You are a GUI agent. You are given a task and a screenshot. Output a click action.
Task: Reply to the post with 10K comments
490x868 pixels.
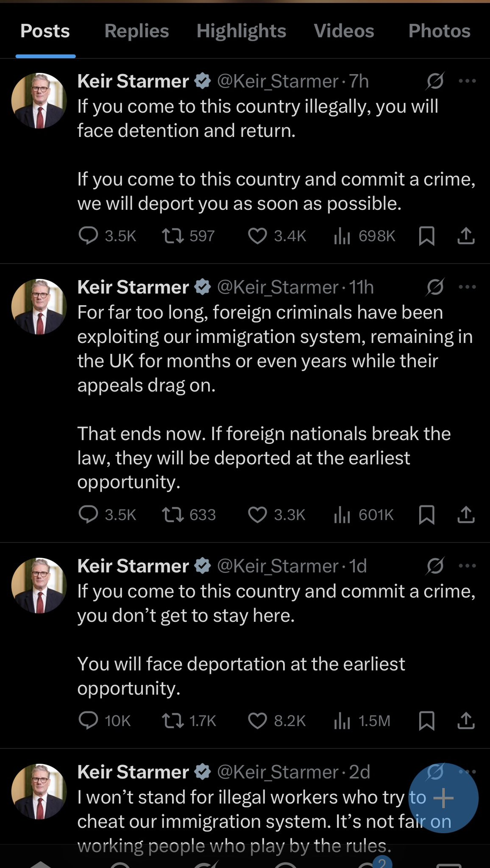(x=89, y=721)
